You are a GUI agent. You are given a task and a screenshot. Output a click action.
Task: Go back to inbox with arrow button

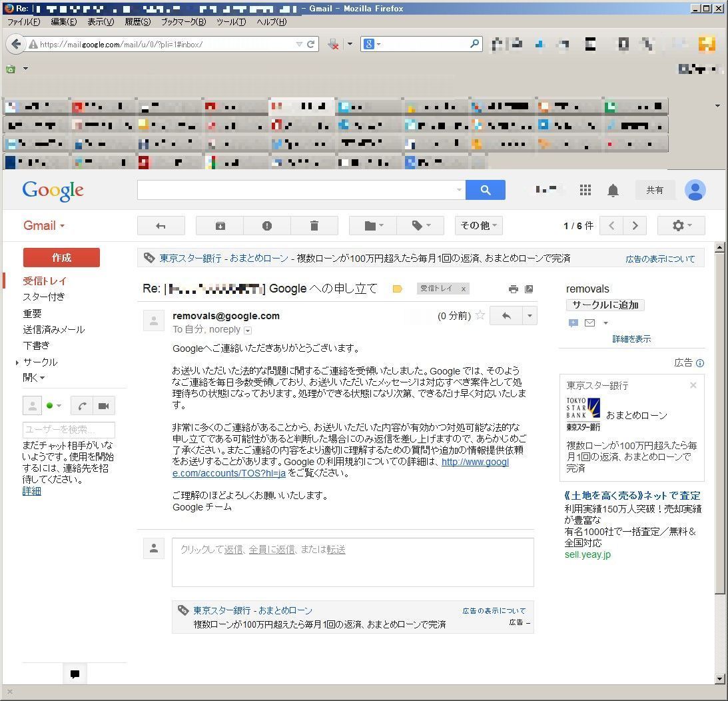(x=161, y=226)
